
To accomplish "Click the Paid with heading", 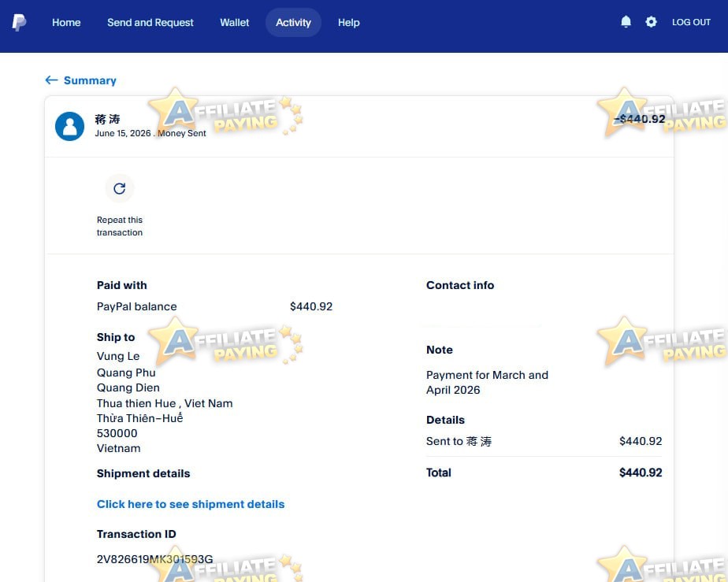I will pyautogui.click(x=121, y=285).
